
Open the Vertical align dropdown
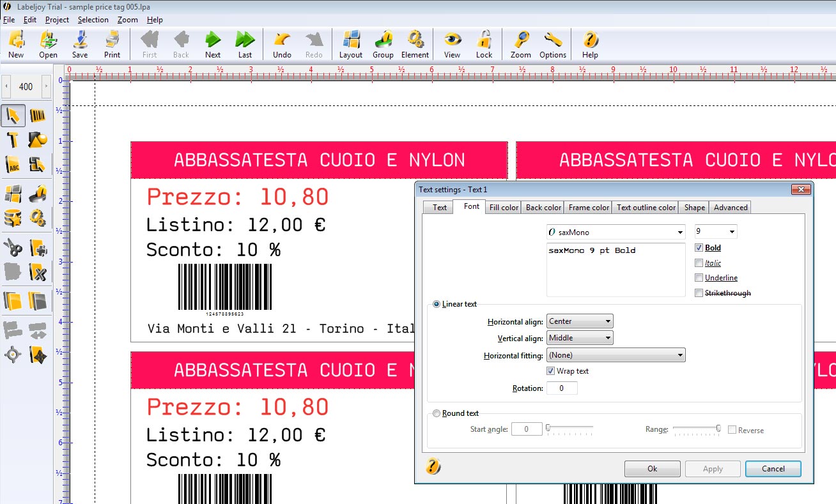point(580,338)
